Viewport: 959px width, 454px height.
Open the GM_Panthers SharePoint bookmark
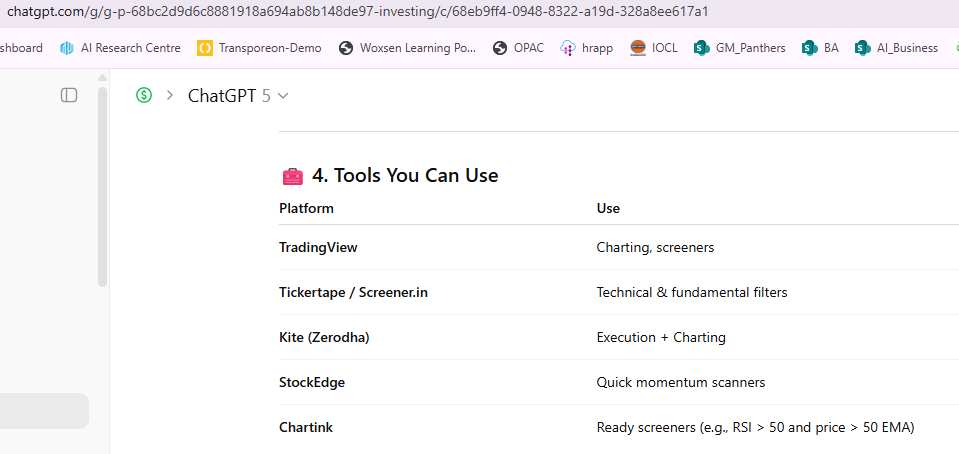click(740, 48)
